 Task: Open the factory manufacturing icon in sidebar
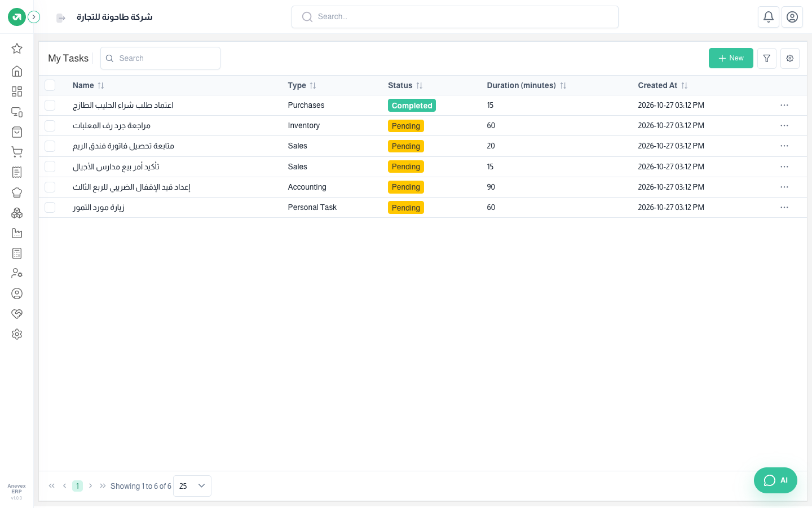coord(17,233)
